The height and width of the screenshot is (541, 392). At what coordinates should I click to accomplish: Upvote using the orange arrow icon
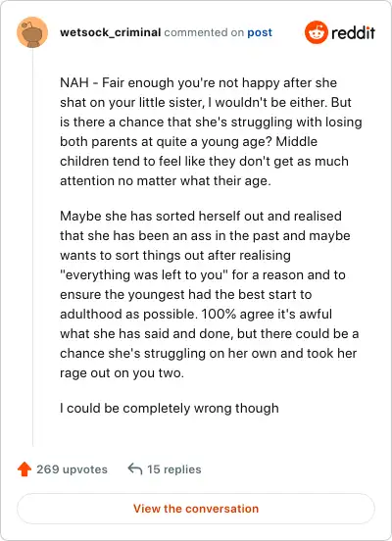coord(24,469)
